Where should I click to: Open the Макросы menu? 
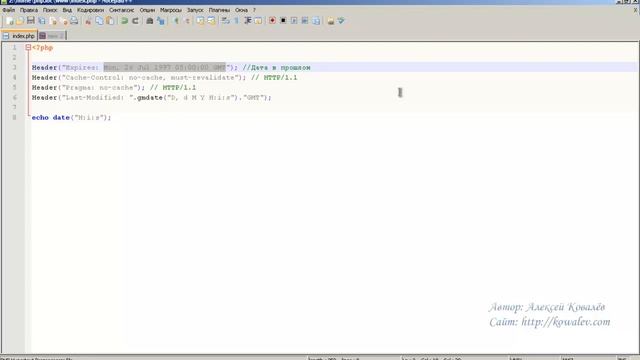click(x=171, y=10)
